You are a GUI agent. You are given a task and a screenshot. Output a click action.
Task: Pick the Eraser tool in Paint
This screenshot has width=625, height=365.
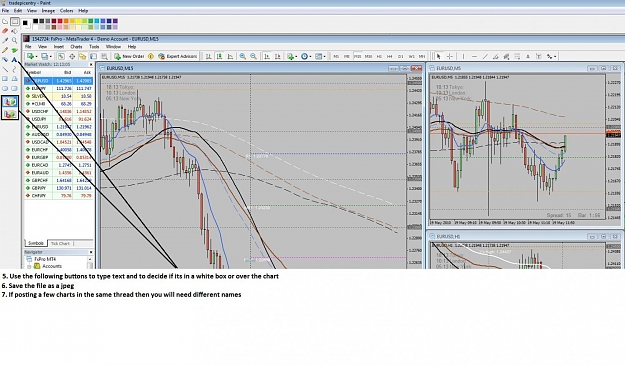click(x=5, y=31)
